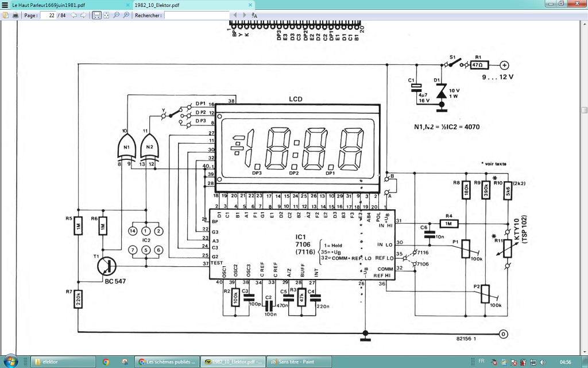588x368 pixels.
Task: Go to previous page arrow
Action: pyautogui.click(x=74, y=16)
